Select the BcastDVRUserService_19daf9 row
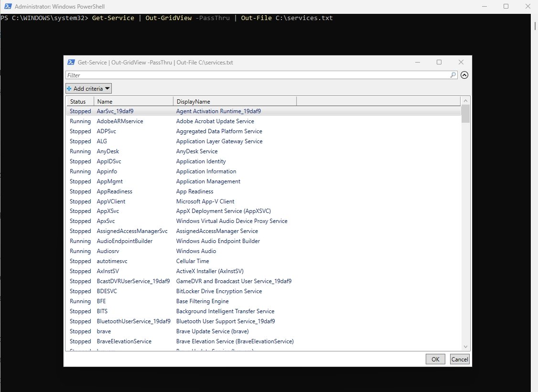 coord(263,281)
